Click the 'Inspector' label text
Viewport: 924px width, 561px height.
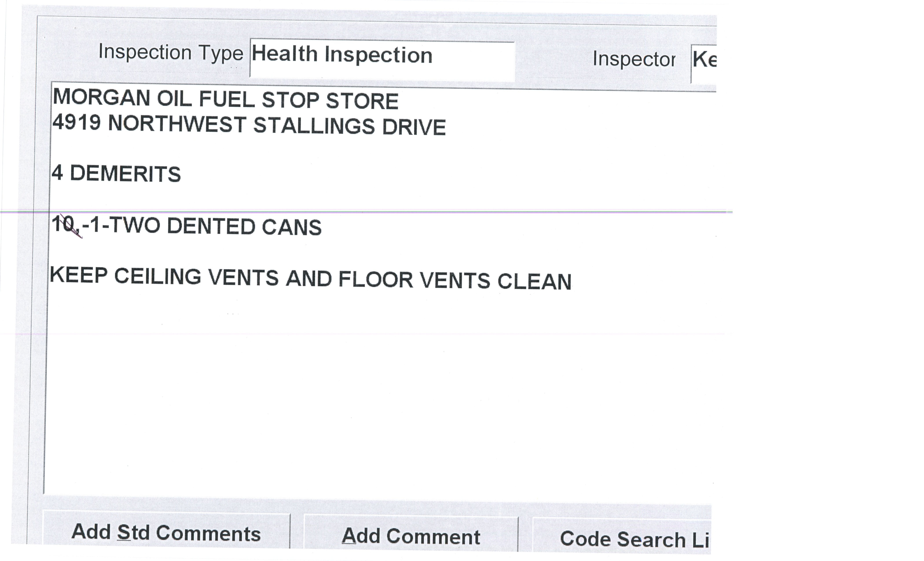pyautogui.click(x=634, y=59)
